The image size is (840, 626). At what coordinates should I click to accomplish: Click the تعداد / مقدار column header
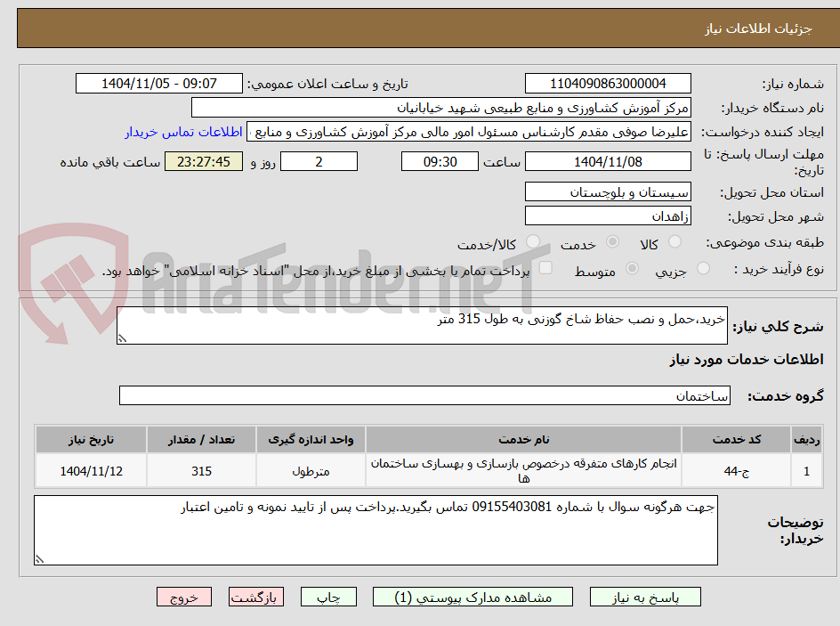(x=201, y=440)
